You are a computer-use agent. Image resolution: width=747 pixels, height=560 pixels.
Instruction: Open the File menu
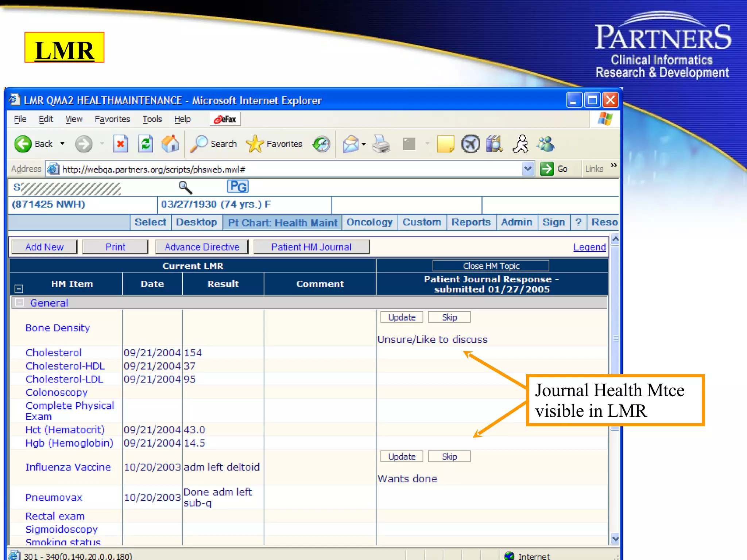pyautogui.click(x=20, y=119)
